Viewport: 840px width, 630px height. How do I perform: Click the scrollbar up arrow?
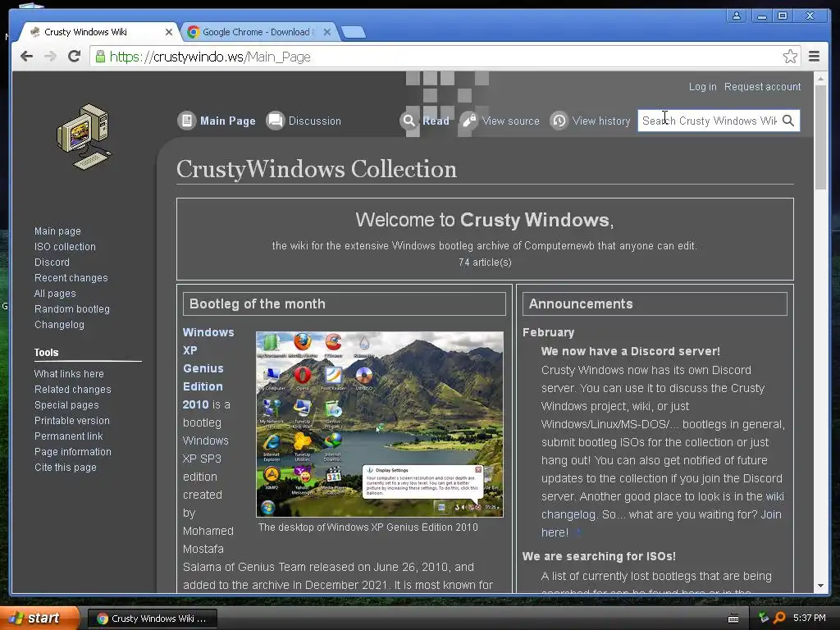pyautogui.click(x=820, y=79)
